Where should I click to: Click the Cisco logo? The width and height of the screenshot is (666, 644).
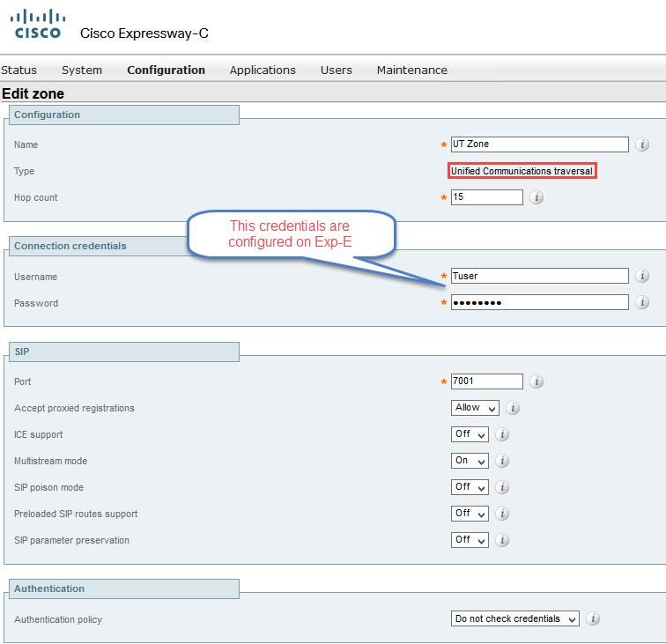[x=38, y=24]
